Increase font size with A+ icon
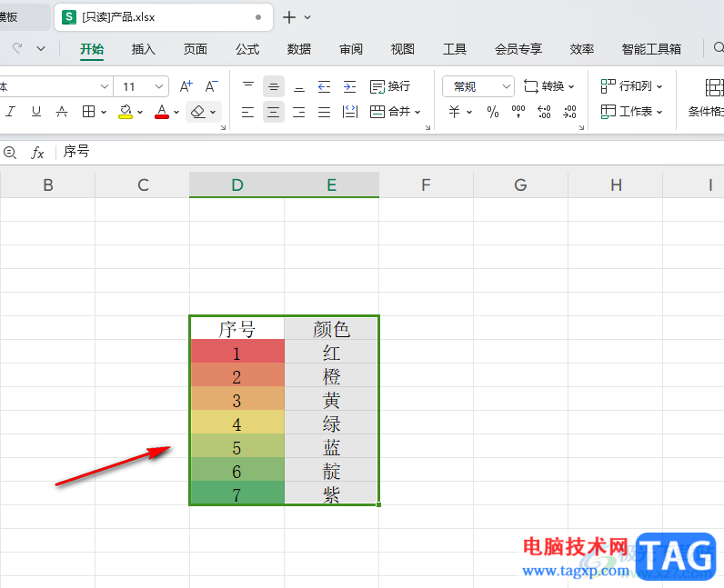This screenshot has height=588, width=724. [186, 86]
